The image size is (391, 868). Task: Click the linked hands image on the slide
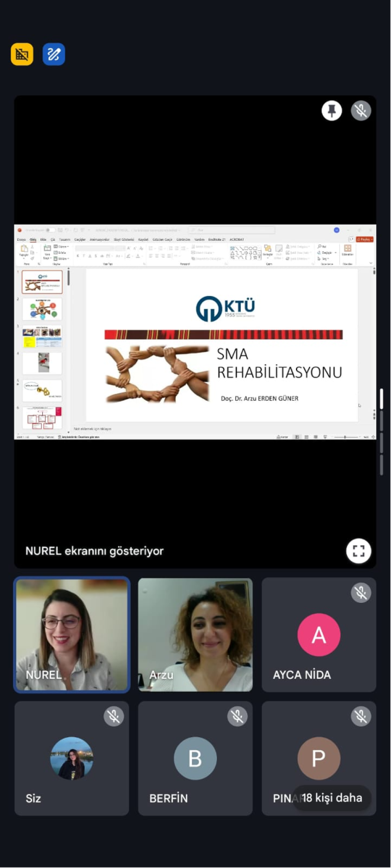click(157, 374)
